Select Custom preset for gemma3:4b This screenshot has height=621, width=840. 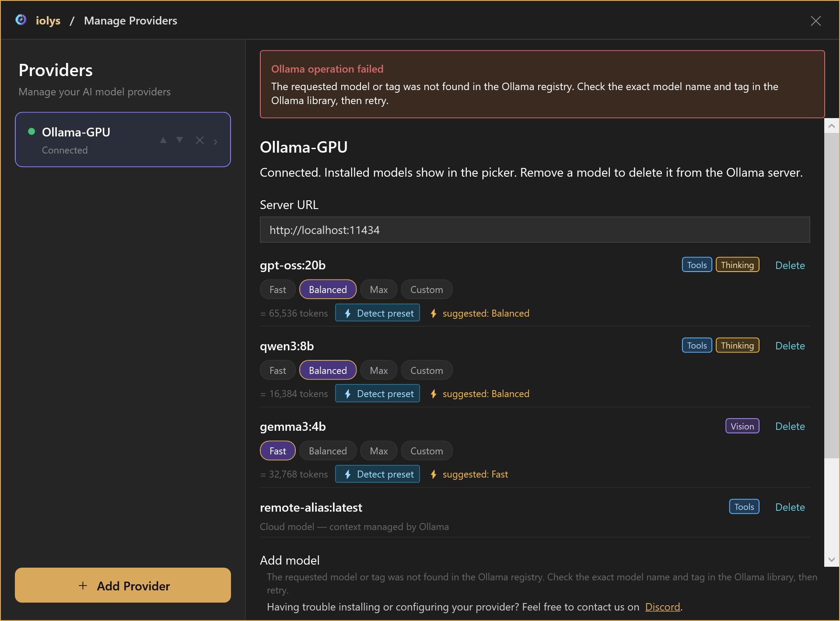click(x=427, y=451)
